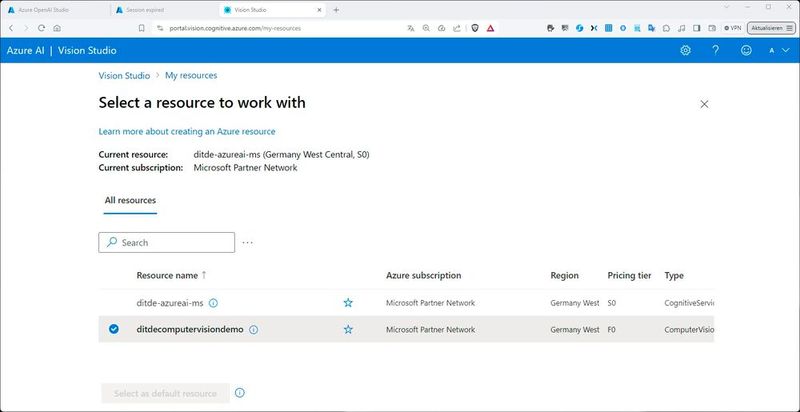The height and width of the screenshot is (412, 800).
Task: Open the browser wallet icon
Action: (712, 29)
